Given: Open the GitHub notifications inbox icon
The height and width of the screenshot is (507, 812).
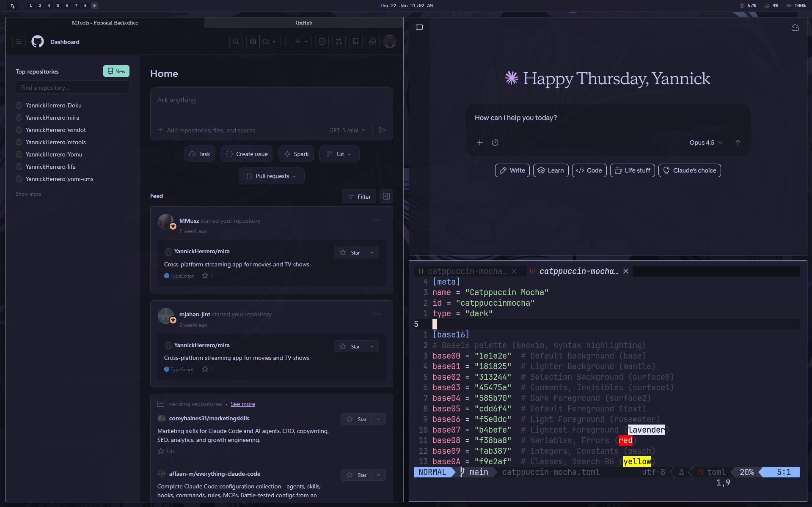Looking at the screenshot, I should pyautogui.click(x=372, y=41).
